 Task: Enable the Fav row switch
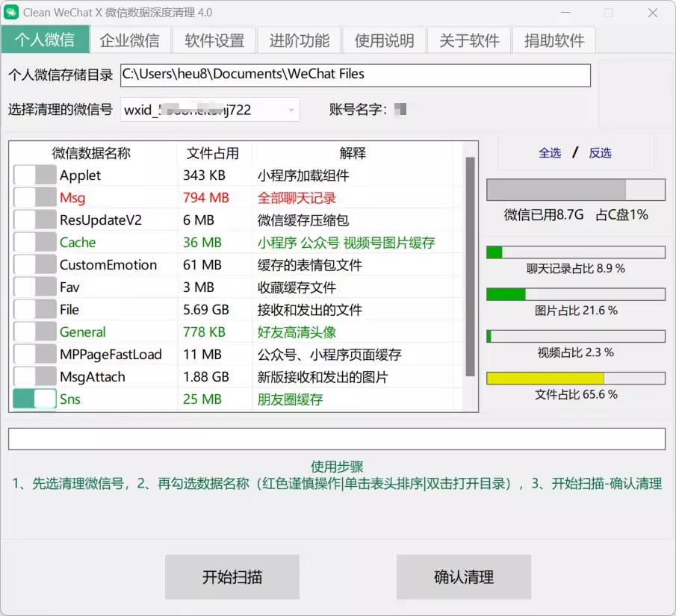coord(34,287)
